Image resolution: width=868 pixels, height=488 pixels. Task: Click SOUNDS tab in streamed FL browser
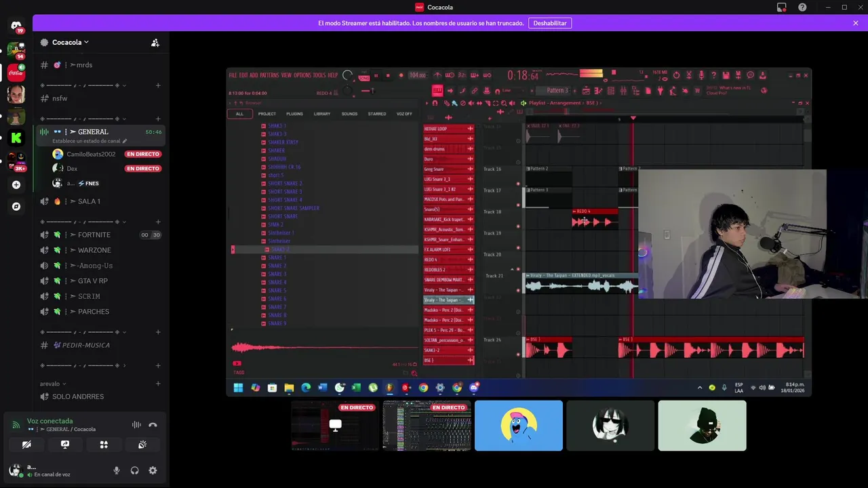coord(349,114)
